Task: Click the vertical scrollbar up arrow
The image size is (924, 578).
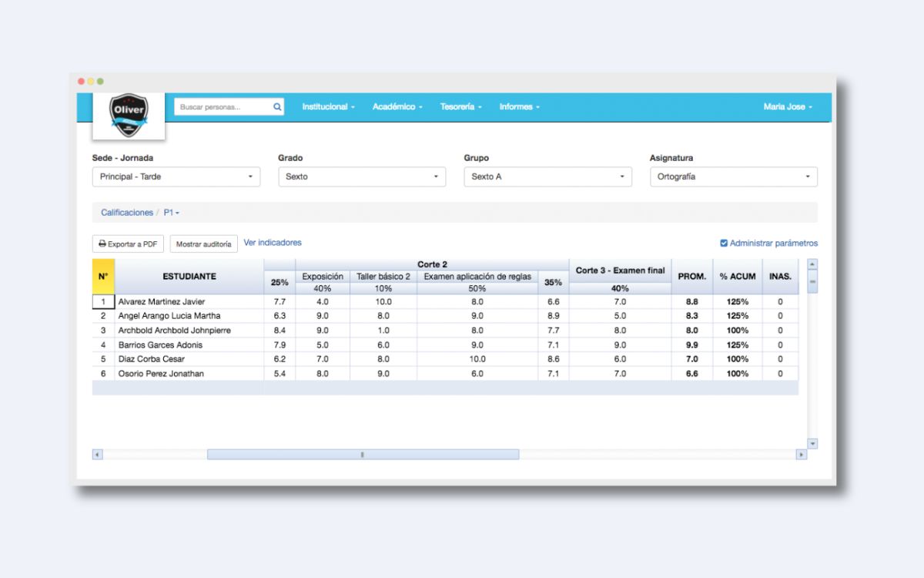Action: tap(812, 264)
